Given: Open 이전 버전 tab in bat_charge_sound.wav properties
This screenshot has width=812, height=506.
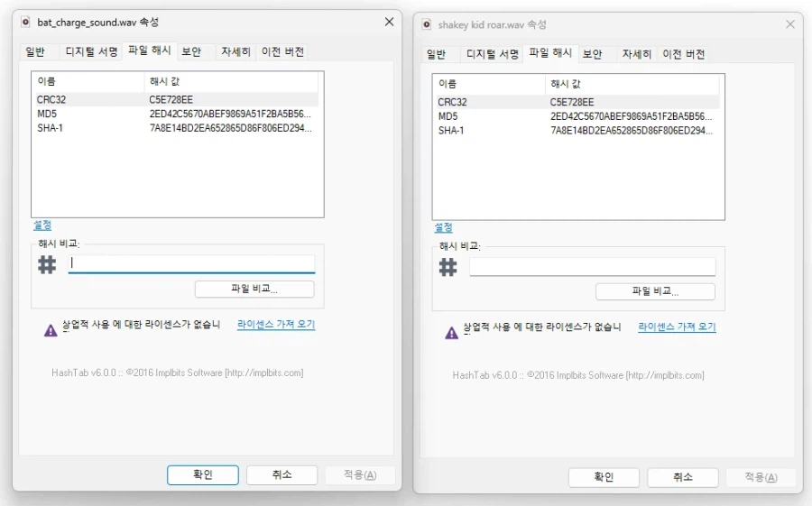Looking at the screenshot, I should (x=282, y=51).
